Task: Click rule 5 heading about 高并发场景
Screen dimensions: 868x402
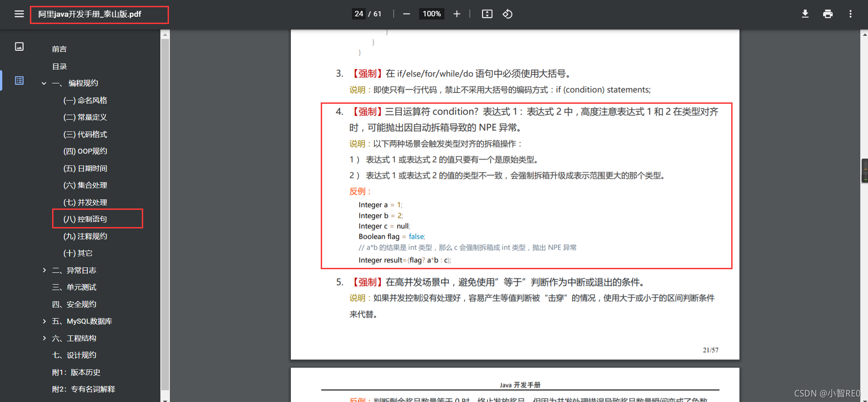Action: coord(490,282)
